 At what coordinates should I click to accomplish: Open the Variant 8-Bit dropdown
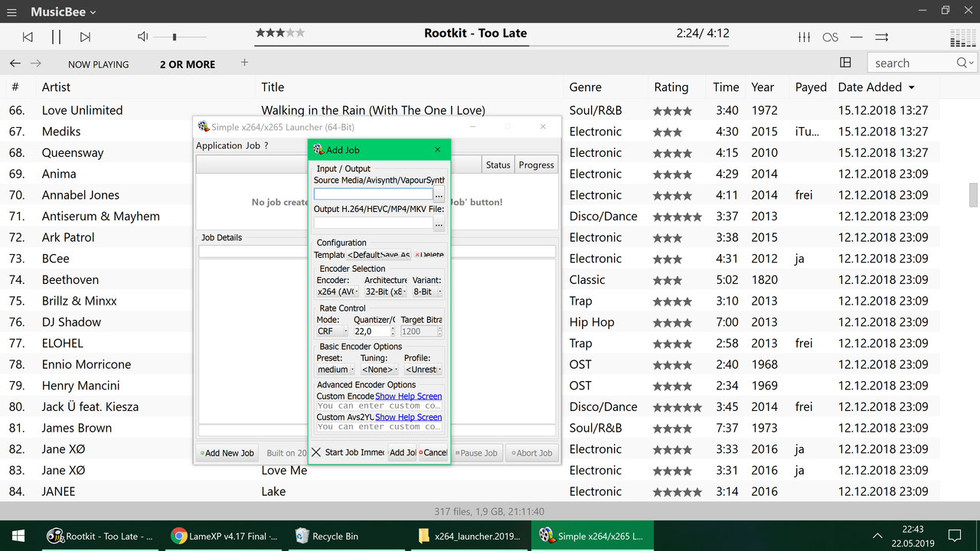pos(427,292)
